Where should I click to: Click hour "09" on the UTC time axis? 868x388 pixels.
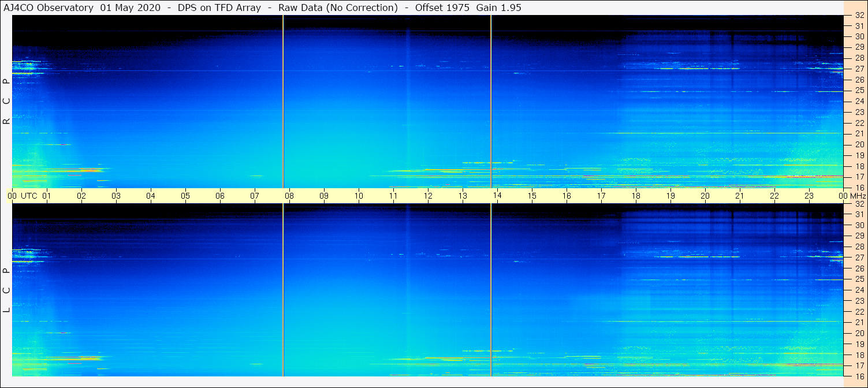[x=324, y=196]
